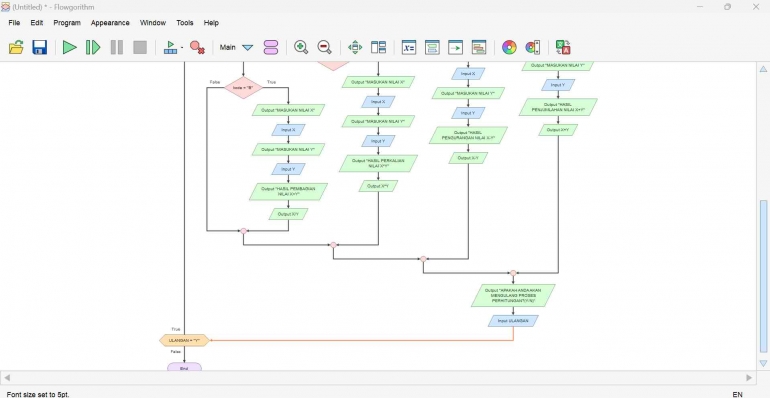
Task: Open the console window icon
Action: (432, 47)
